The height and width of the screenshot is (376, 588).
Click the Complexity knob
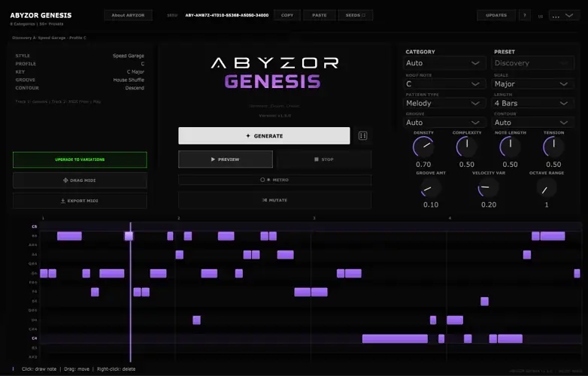467,147
